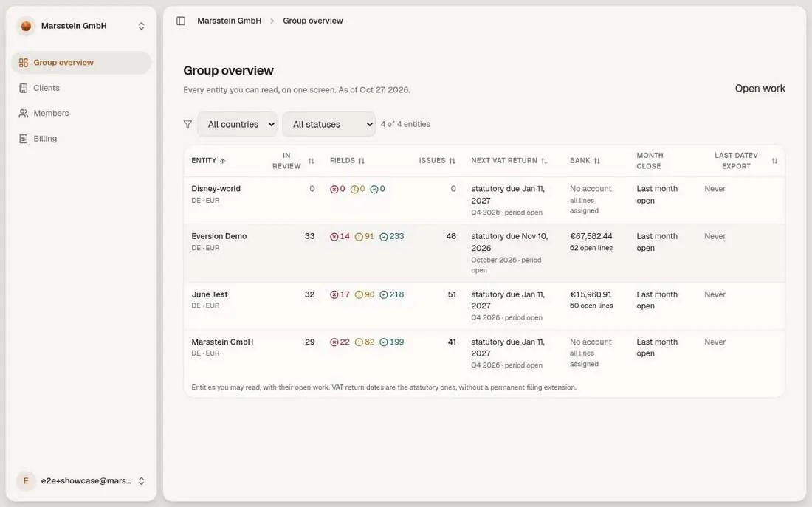The width and height of the screenshot is (812, 507).
Task: Click the green check count 218 for June Test
Action: pos(391,294)
